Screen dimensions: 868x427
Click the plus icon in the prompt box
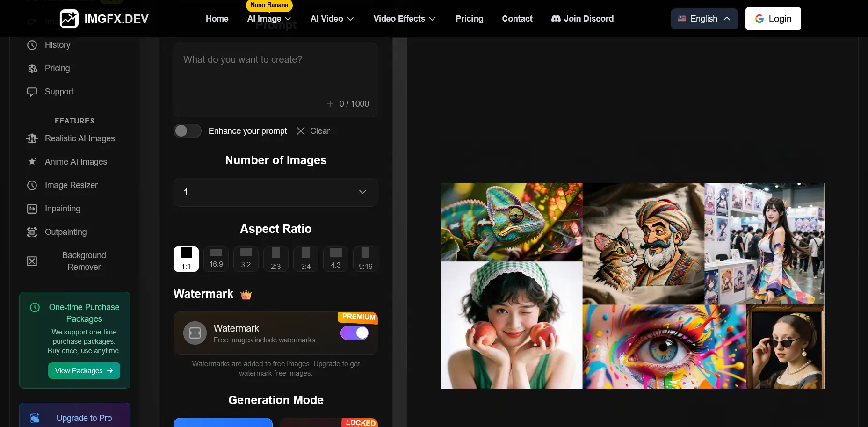click(330, 104)
